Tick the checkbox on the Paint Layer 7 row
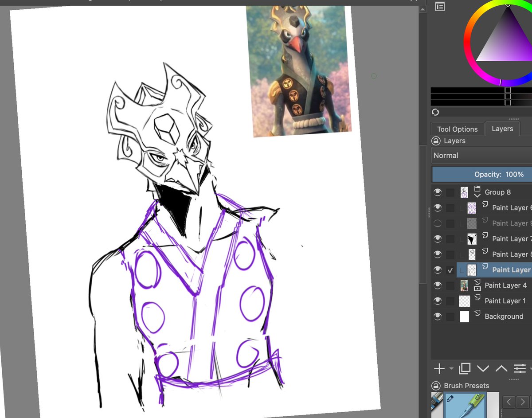Image resolution: width=532 pixels, height=418 pixels. coord(450,239)
